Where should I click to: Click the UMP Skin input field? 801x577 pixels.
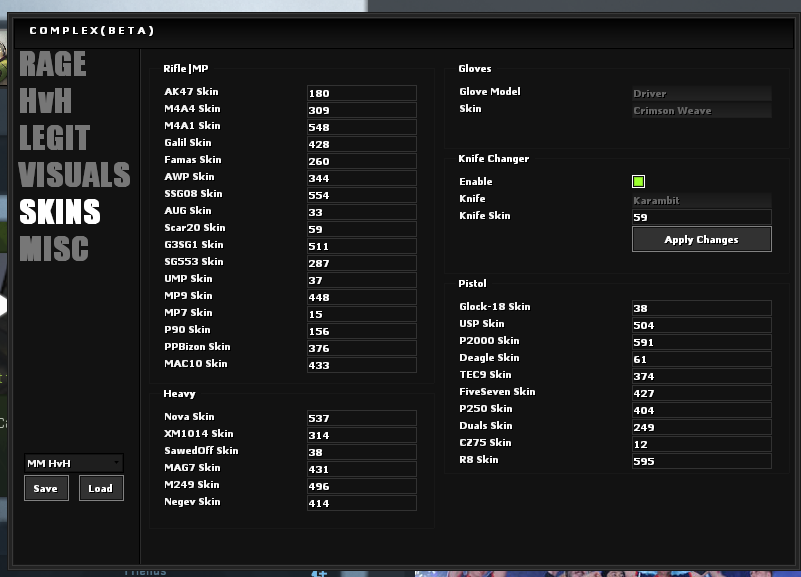point(362,280)
